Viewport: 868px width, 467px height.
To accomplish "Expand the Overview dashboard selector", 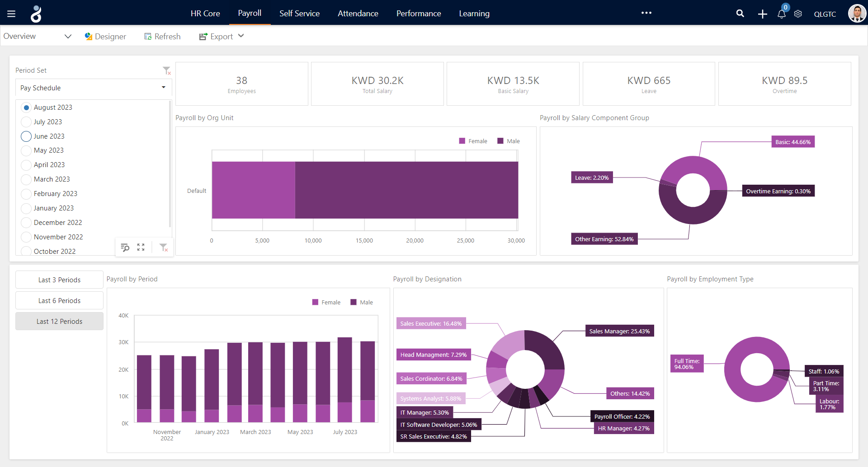I will [x=68, y=36].
